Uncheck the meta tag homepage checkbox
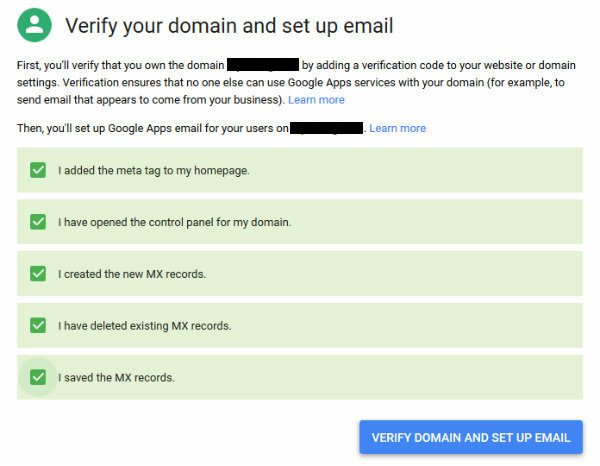 pos(38,170)
